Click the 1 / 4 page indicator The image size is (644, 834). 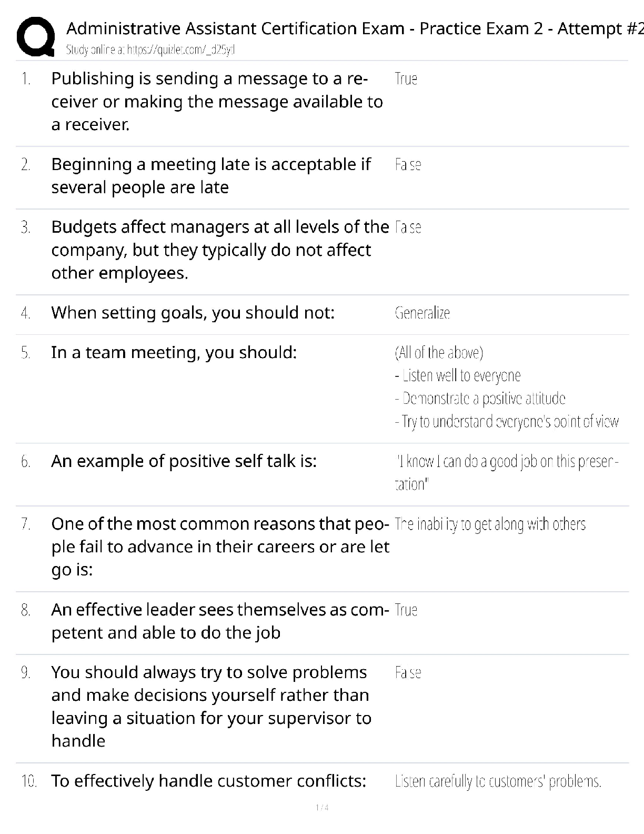click(x=322, y=807)
